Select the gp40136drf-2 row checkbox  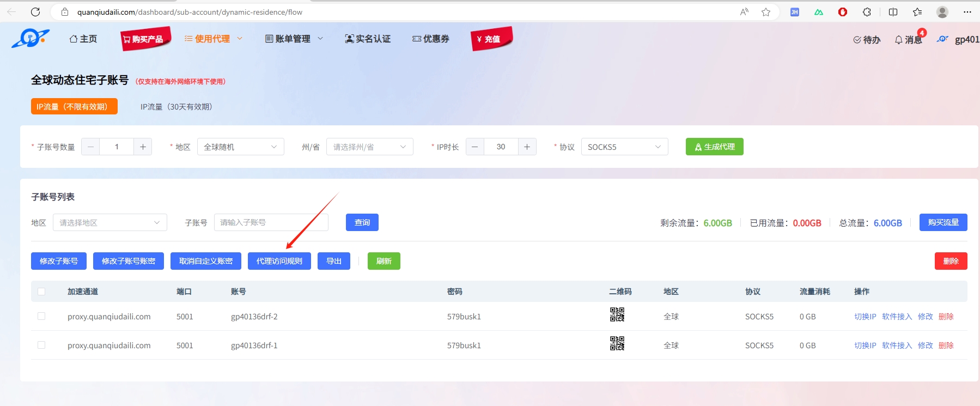pos(41,316)
